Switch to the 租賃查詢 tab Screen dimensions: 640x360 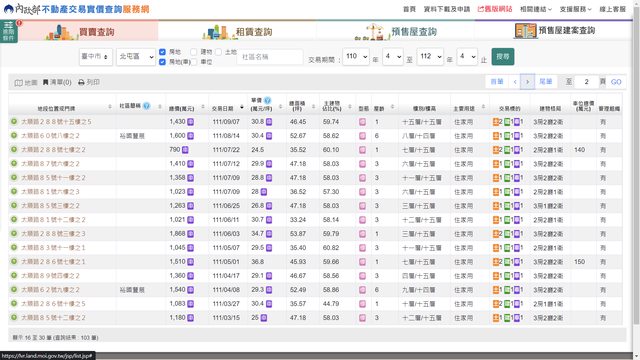tap(237, 31)
